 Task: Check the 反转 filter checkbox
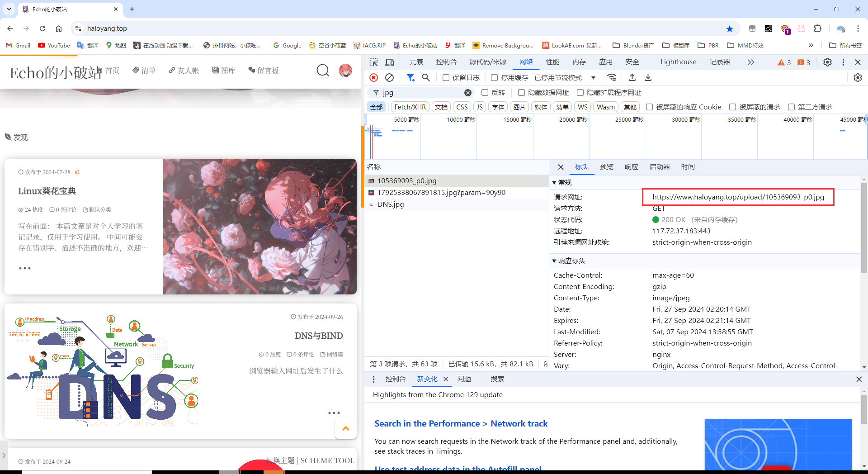tap(485, 93)
